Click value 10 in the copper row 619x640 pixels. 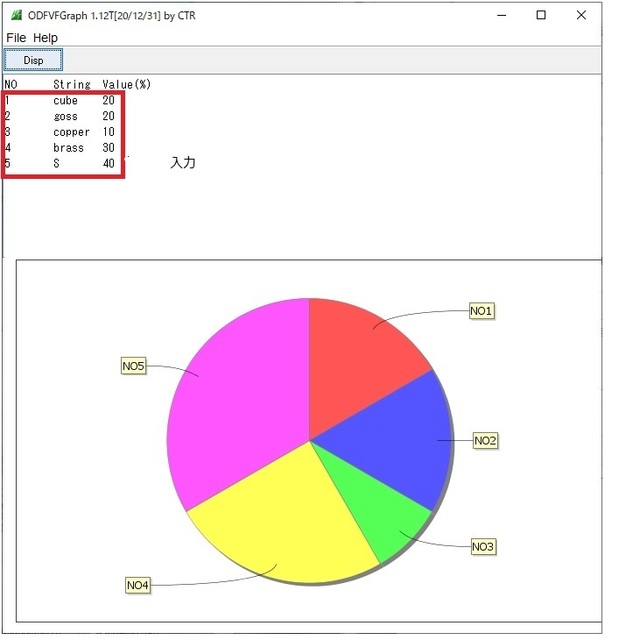tap(109, 132)
